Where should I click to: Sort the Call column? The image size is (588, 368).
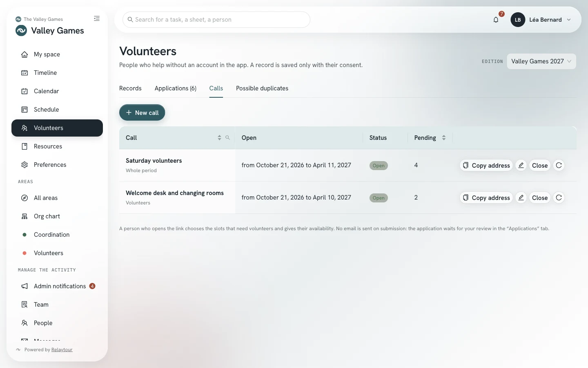point(219,138)
